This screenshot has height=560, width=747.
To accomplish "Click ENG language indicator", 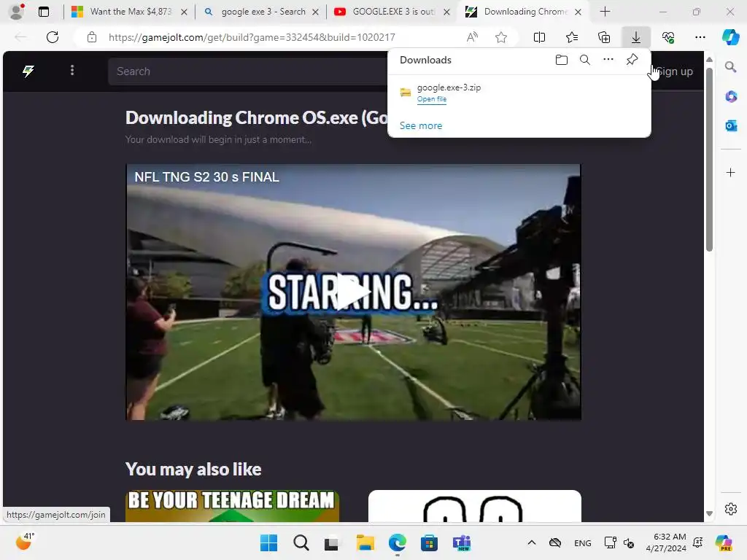I will point(583,543).
